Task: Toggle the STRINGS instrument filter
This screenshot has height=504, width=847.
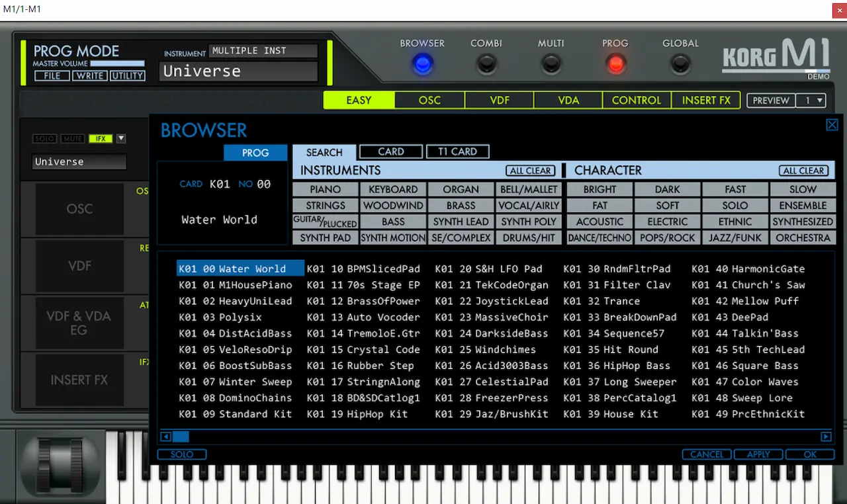Action: [x=326, y=206]
